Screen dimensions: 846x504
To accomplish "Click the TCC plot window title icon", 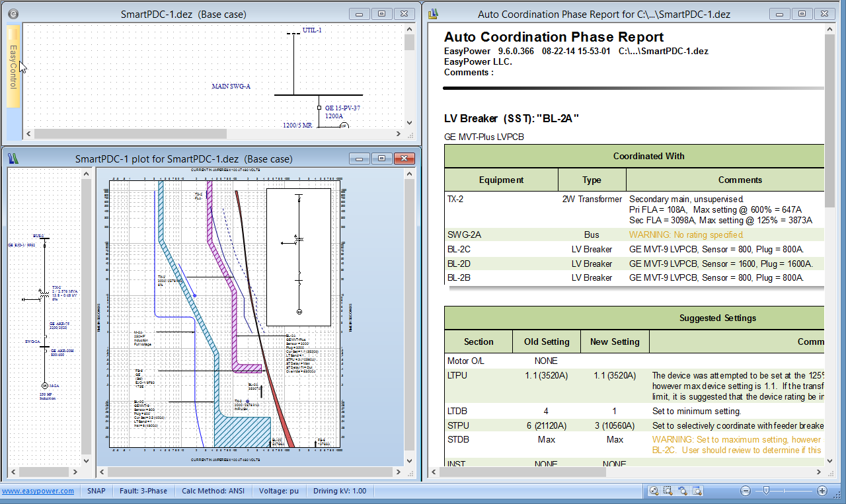I will [14, 159].
